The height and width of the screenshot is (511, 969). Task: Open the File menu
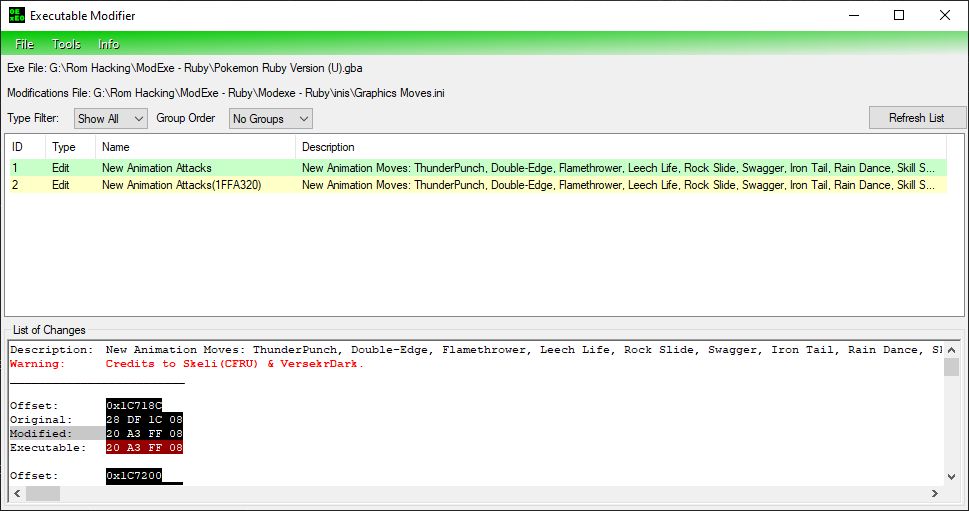pyautogui.click(x=25, y=44)
